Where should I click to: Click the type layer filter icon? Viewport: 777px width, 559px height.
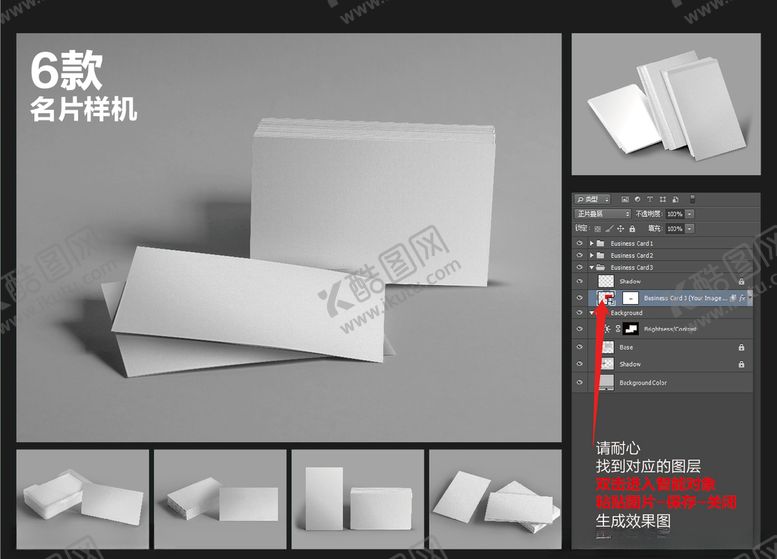(x=649, y=199)
